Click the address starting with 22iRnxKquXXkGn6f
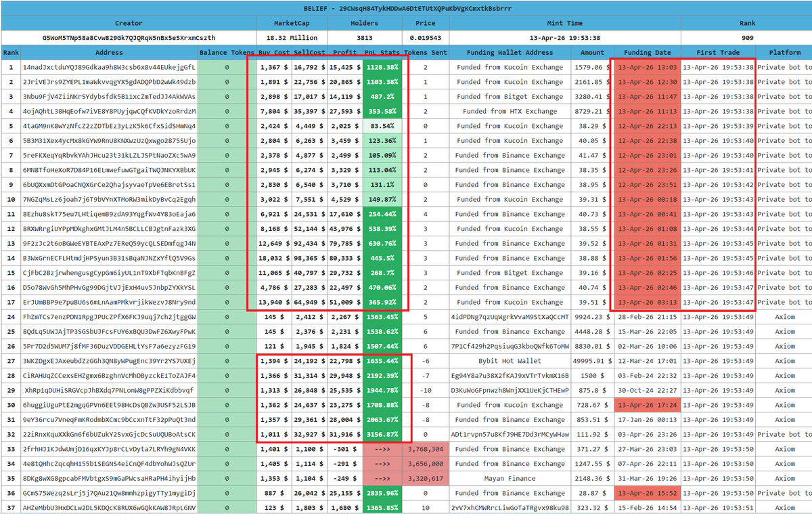The image size is (812, 514). [x=109, y=434]
